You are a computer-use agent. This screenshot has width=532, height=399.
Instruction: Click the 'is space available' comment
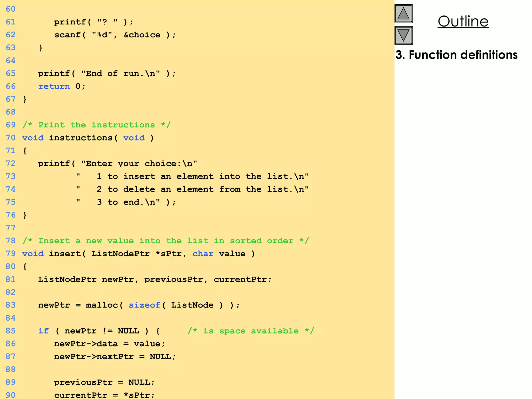pyautogui.click(x=251, y=331)
